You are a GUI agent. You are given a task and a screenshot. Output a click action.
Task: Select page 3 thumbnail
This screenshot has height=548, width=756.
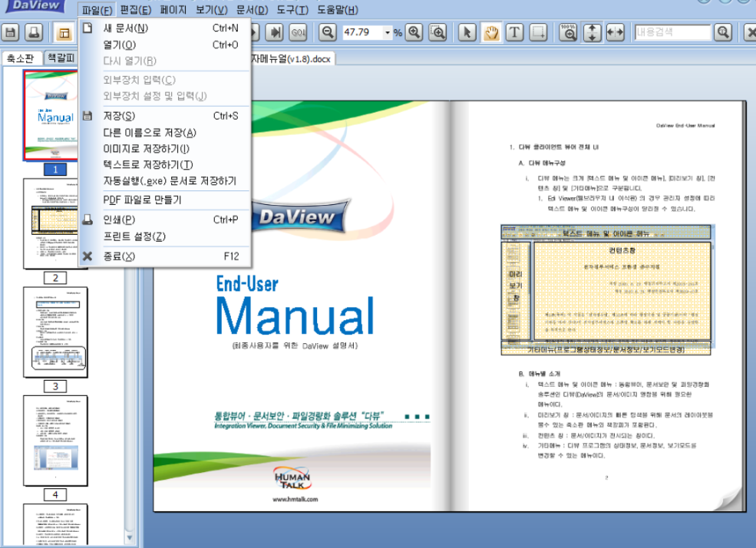pyautogui.click(x=55, y=332)
